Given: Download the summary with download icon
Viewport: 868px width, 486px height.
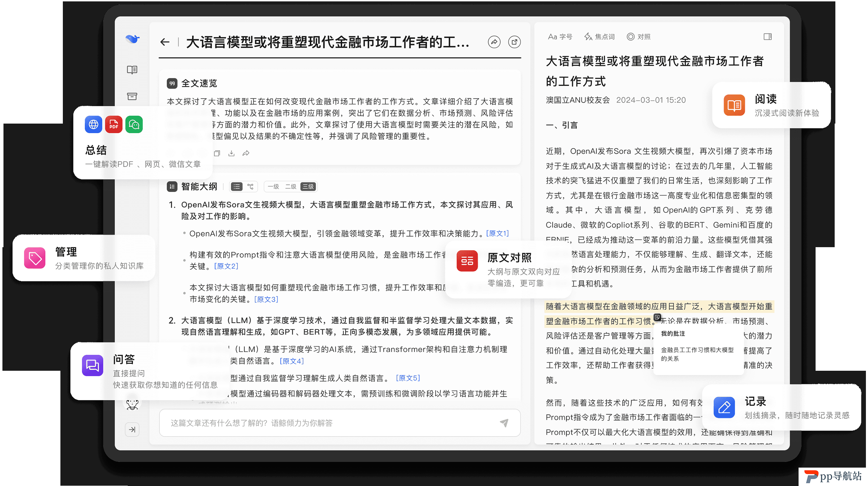Looking at the screenshot, I should tap(231, 153).
